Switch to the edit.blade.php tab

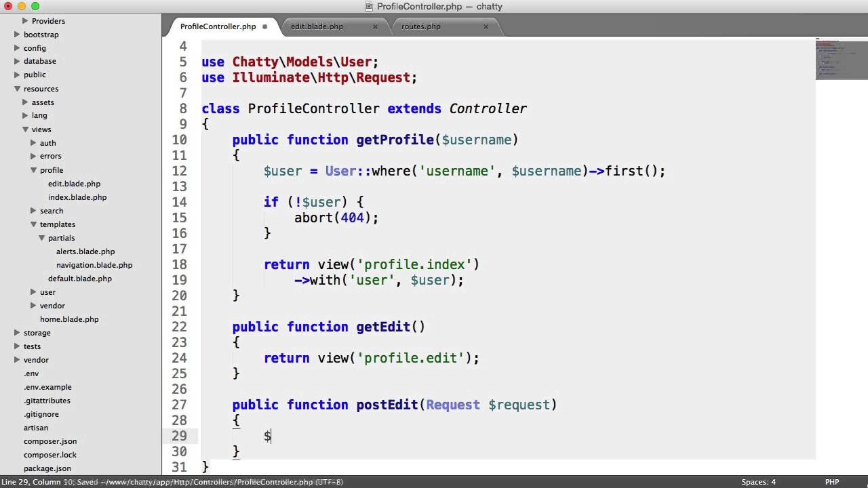click(317, 26)
